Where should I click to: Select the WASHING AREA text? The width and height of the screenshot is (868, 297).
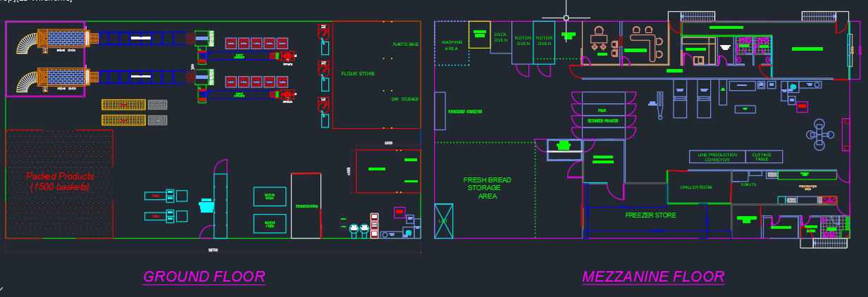click(x=452, y=45)
